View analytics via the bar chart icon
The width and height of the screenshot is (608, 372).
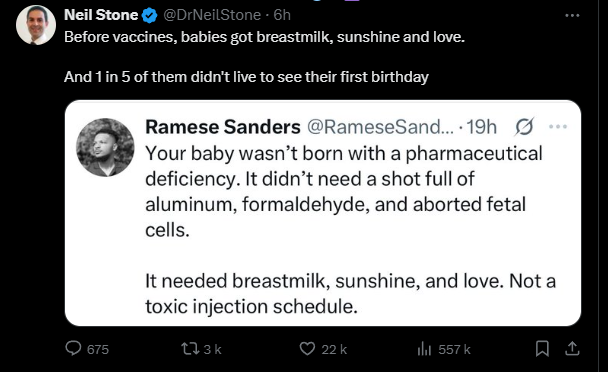point(424,349)
